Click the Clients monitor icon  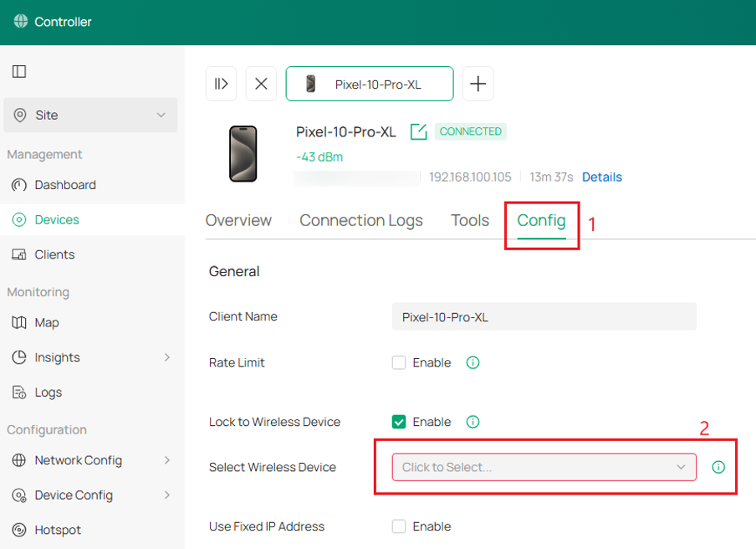coord(18,254)
